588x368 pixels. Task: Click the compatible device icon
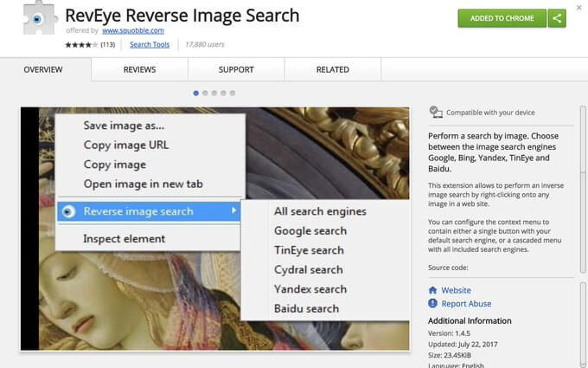(437, 113)
